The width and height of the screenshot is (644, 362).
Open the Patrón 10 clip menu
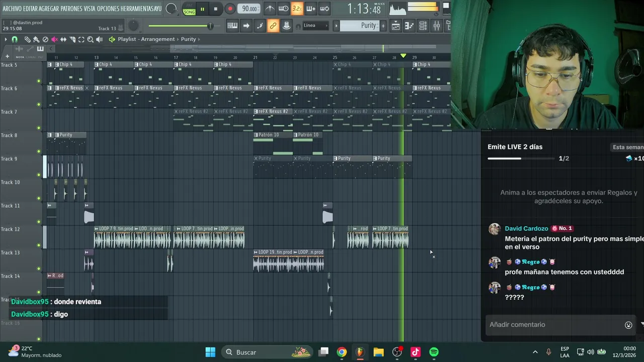256,135
